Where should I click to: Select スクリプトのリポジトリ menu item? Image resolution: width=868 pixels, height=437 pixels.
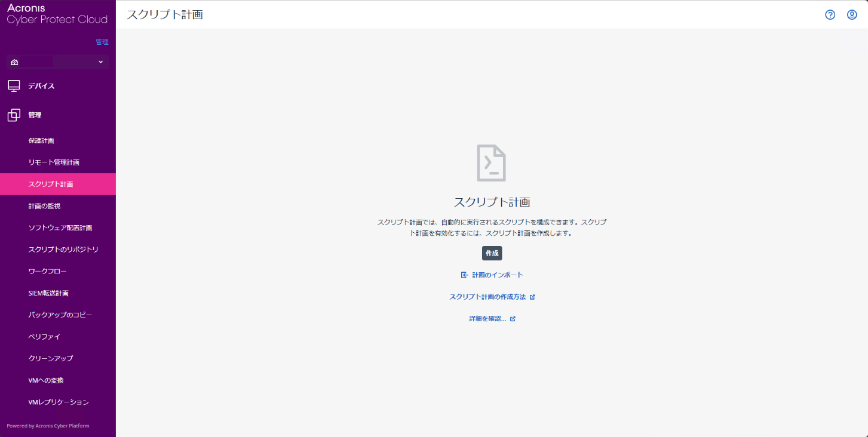coord(63,250)
